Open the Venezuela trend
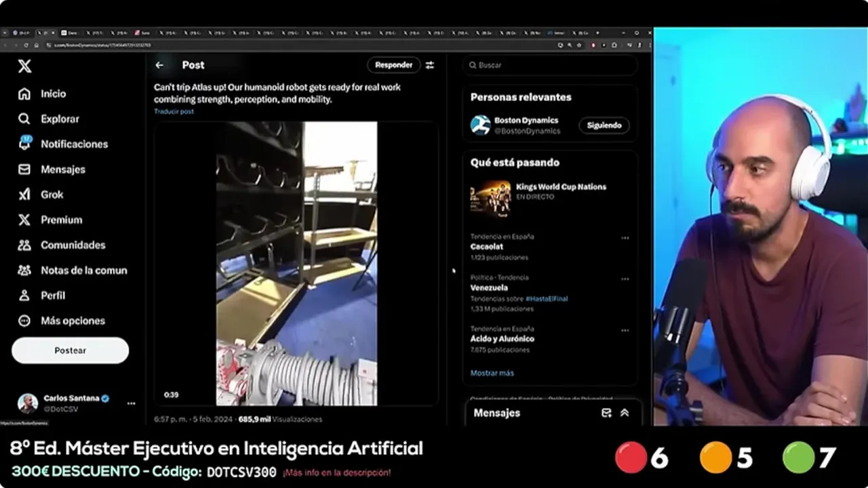Viewport: 868px width, 488px height. click(489, 288)
